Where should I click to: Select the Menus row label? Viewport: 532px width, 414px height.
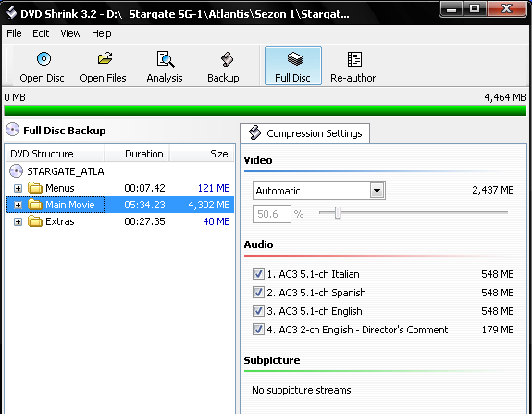click(x=60, y=188)
